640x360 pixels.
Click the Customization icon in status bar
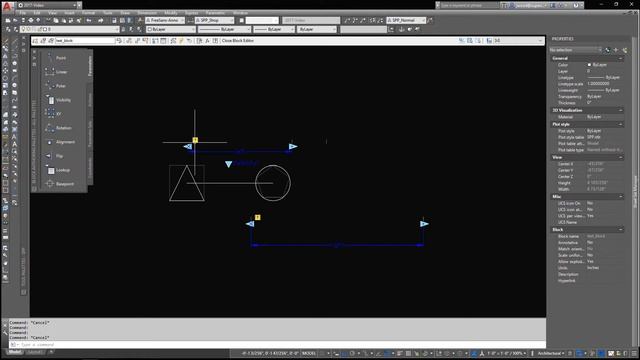[x=634, y=353]
